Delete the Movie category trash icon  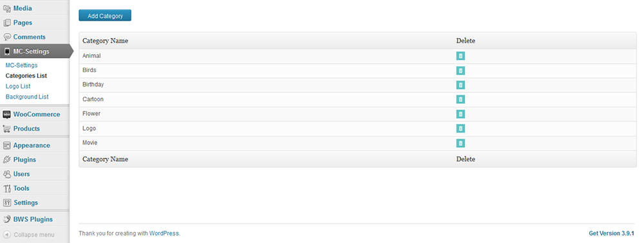[460, 143]
